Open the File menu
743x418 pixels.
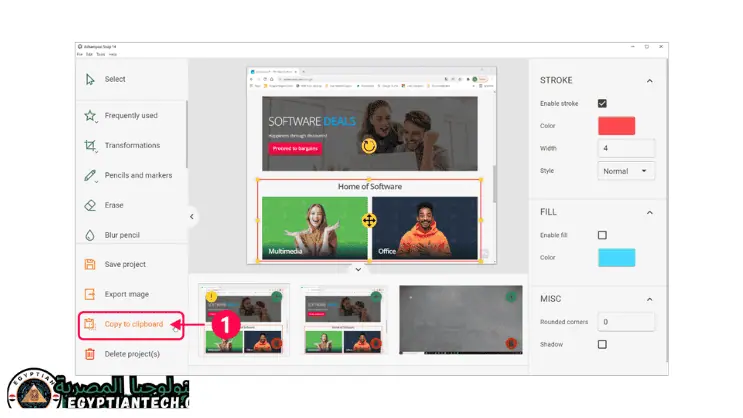[x=79, y=54]
